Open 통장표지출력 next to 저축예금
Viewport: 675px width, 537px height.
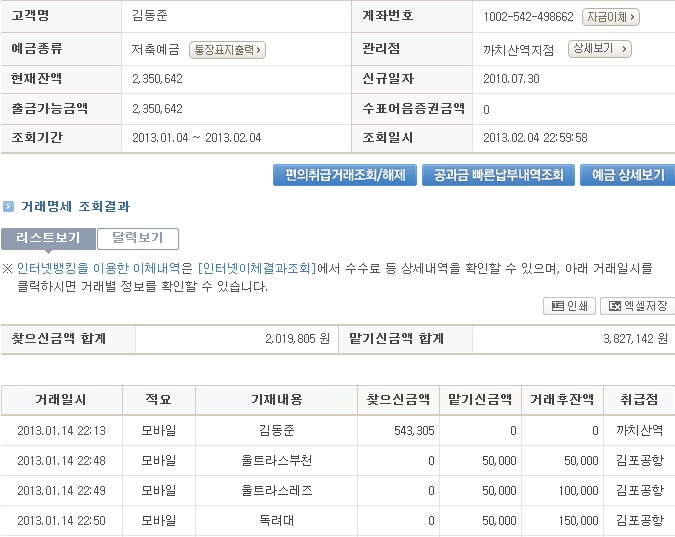tap(227, 50)
